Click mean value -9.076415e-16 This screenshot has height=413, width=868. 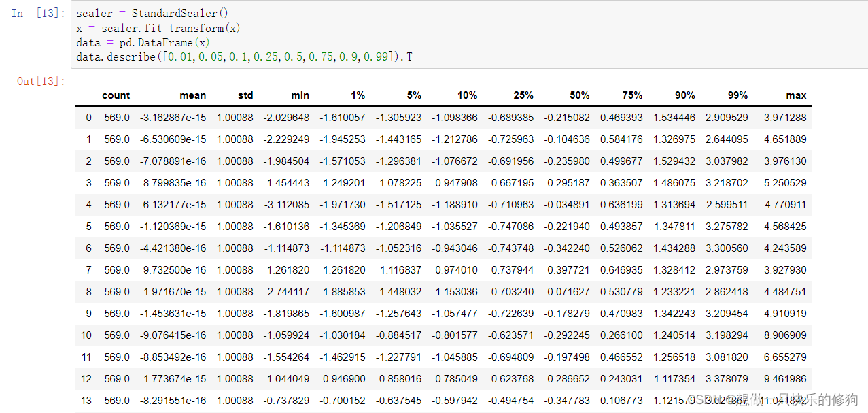click(173, 335)
